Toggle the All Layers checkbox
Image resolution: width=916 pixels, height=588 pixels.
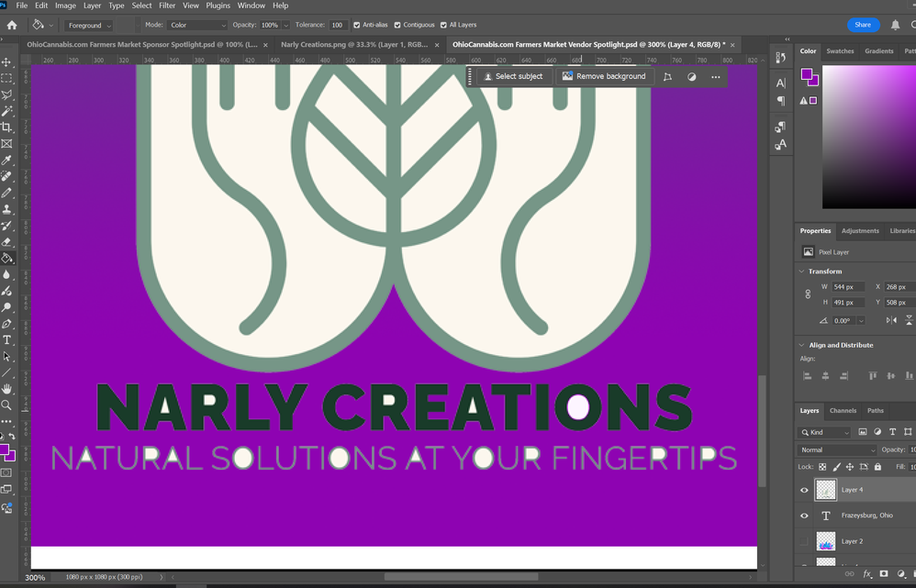click(x=443, y=25)
